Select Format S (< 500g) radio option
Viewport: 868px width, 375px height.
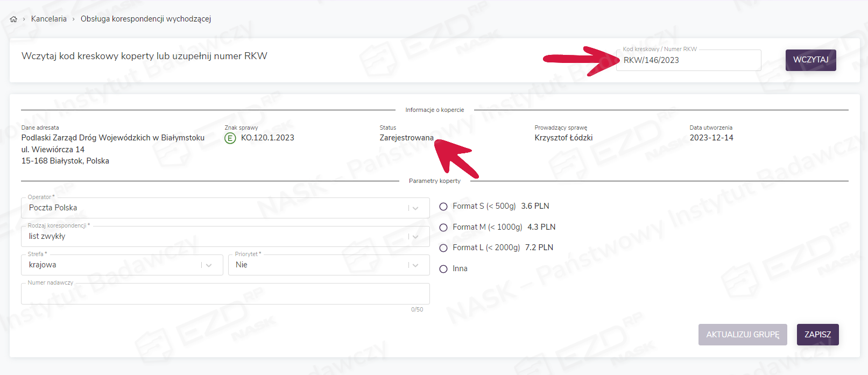(x=443, y=207)
